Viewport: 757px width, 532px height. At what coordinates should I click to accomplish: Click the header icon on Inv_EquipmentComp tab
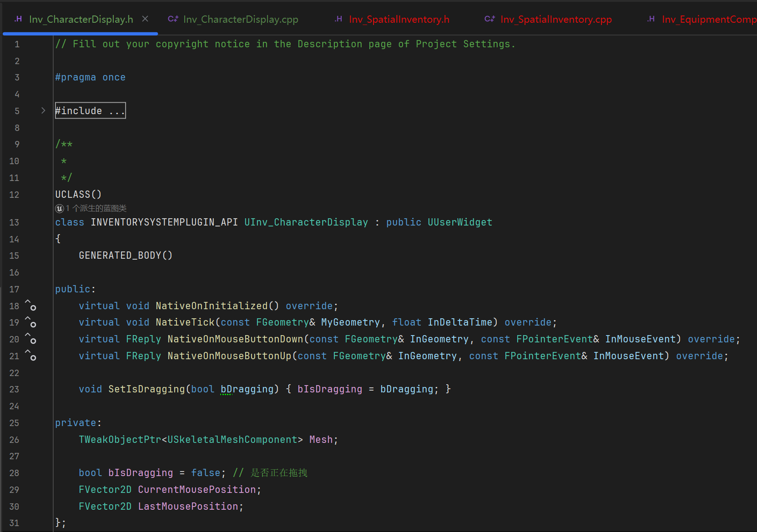tap(651, 19)
